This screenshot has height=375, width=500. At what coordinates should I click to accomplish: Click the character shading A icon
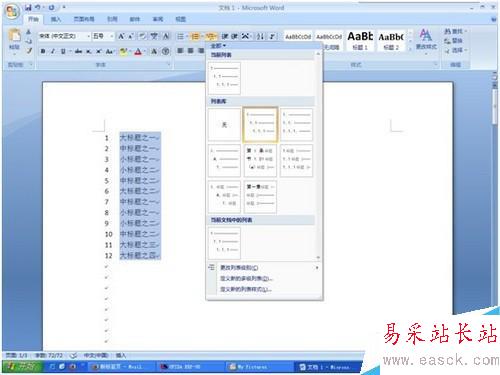[x=154, y=51]
